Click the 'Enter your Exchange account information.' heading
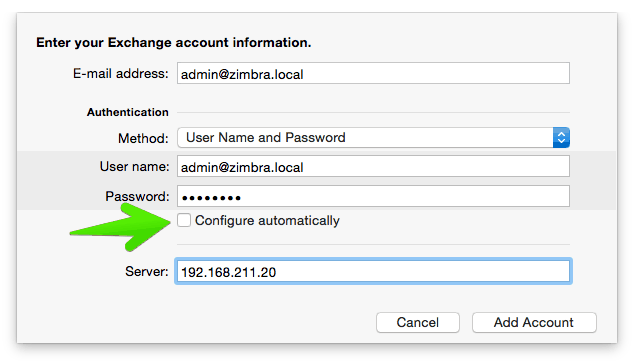The image size is (634, 364). [173, 42]
